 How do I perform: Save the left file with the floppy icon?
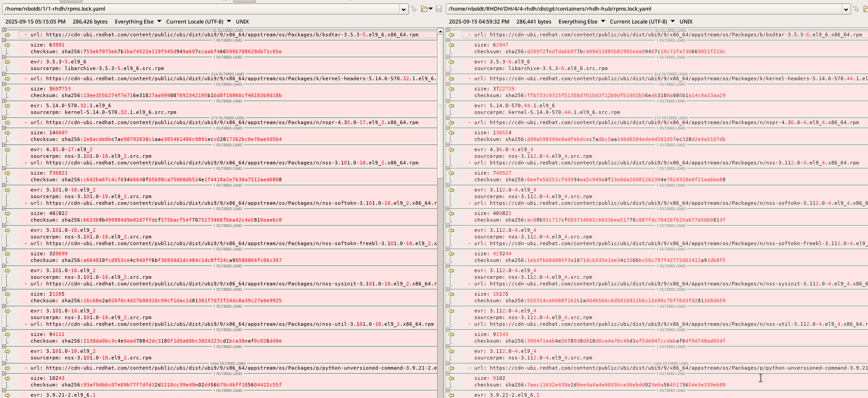pos(439,9)
